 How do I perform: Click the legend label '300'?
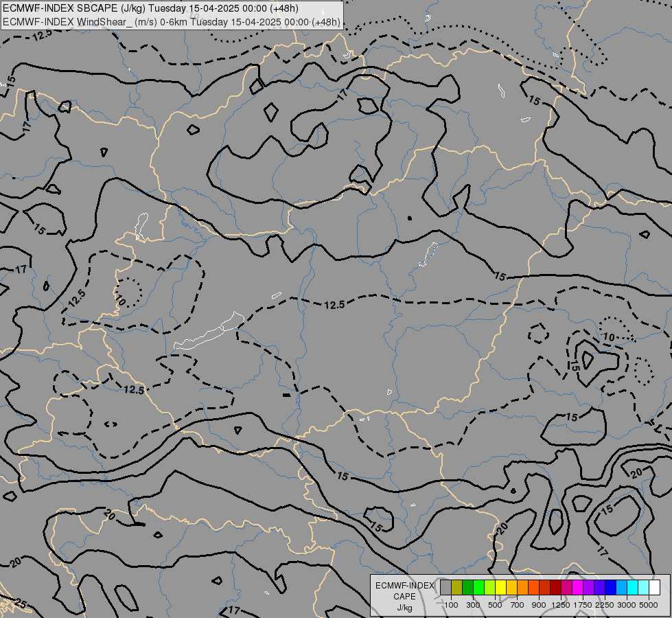point(473,605)
